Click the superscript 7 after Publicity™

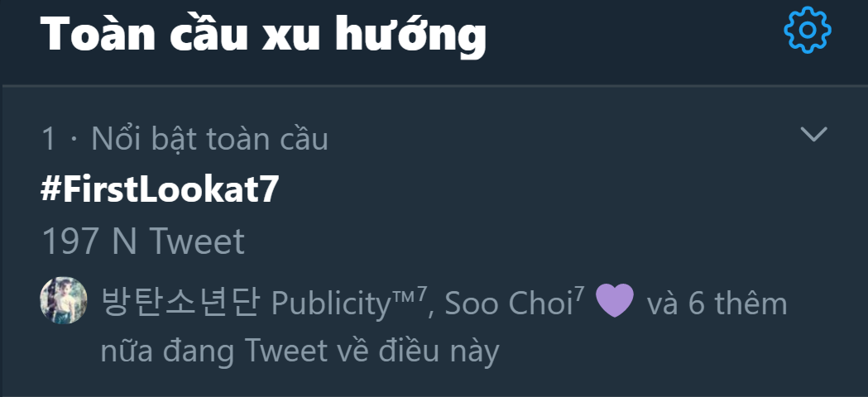[422, 294]
